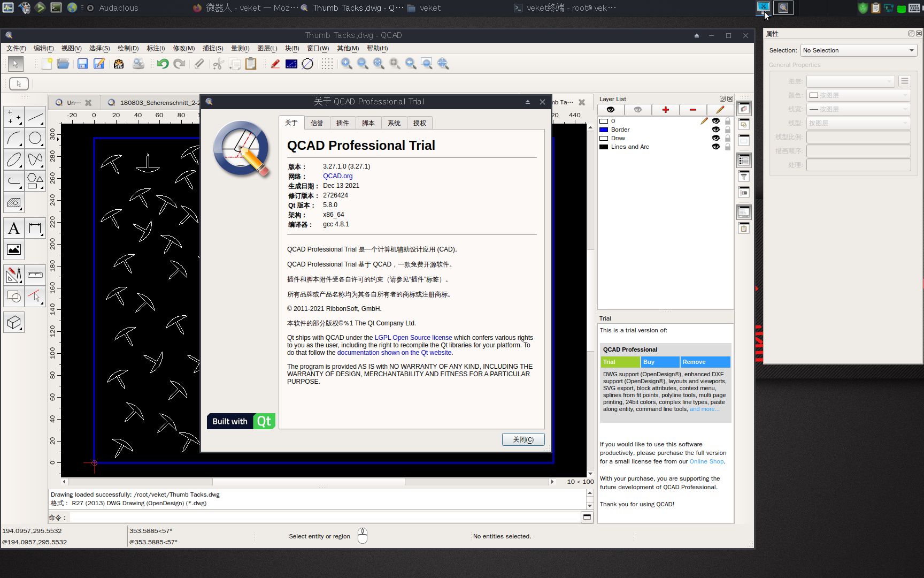924x578 pixels.
Task: Click the Zoom Out magnifier
Action: [363, 64]
